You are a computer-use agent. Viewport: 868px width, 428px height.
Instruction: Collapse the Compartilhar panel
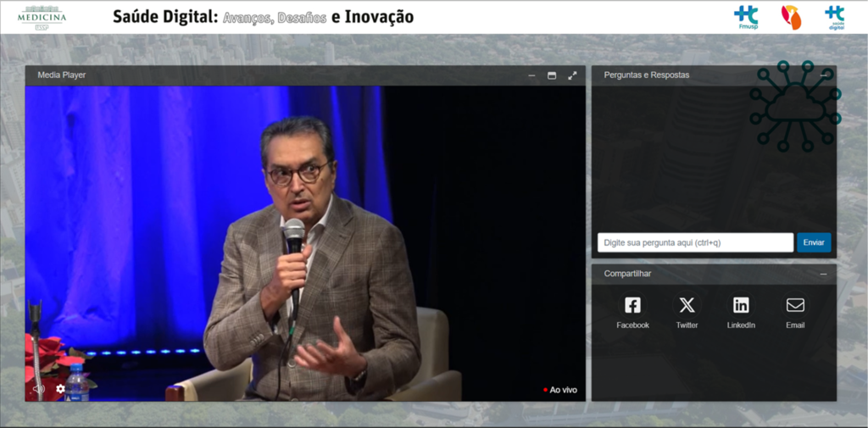(823, 274)
